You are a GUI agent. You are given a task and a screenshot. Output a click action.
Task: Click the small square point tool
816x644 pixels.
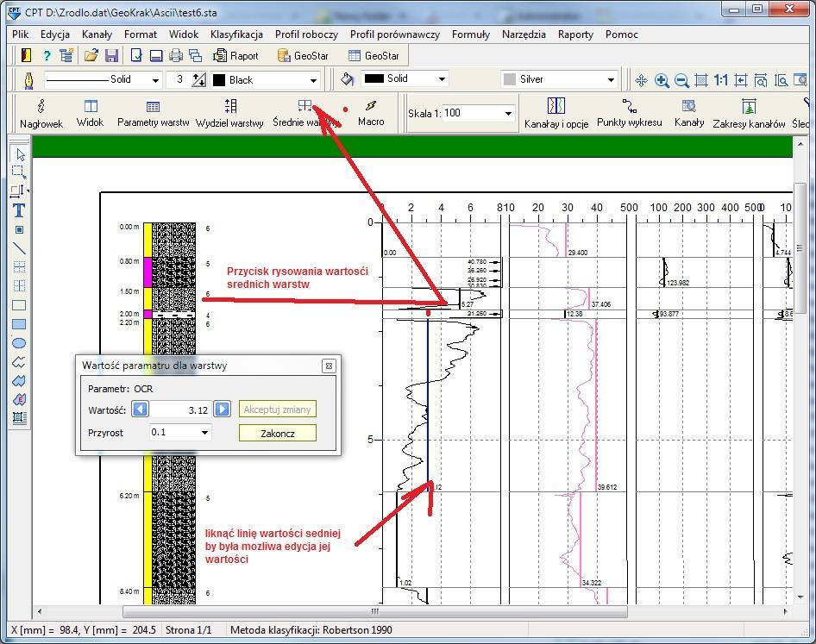point(19,229)
